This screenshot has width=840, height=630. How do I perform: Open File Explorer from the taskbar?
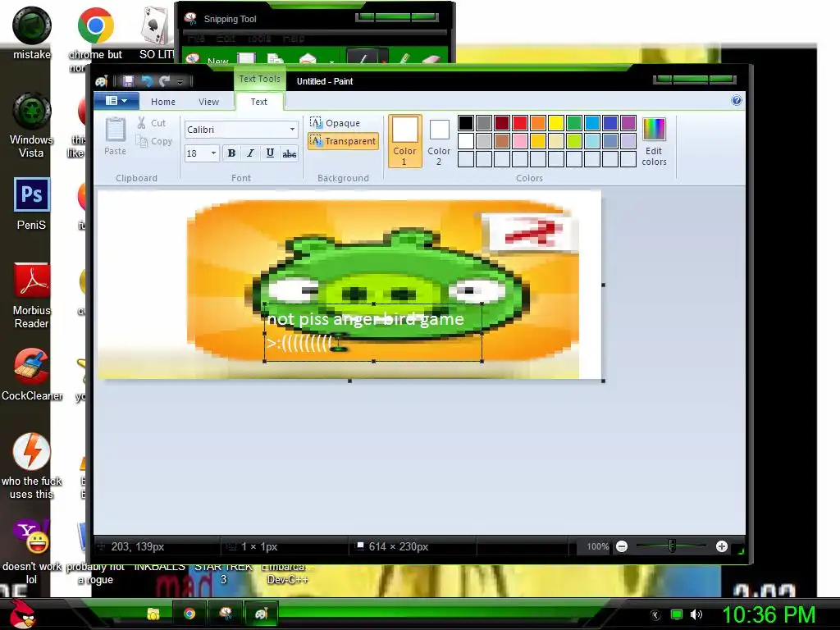click(153, 614)
